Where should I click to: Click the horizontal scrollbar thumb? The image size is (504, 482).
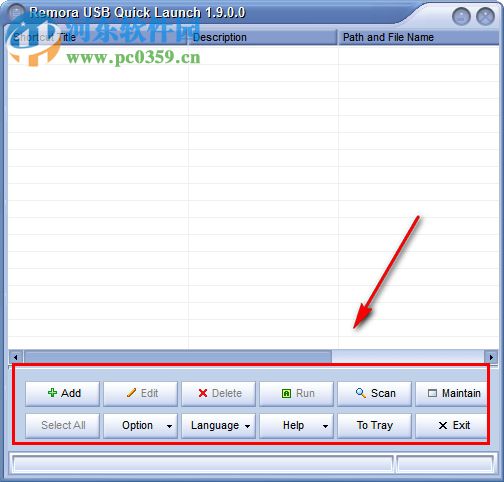[178, 357]
